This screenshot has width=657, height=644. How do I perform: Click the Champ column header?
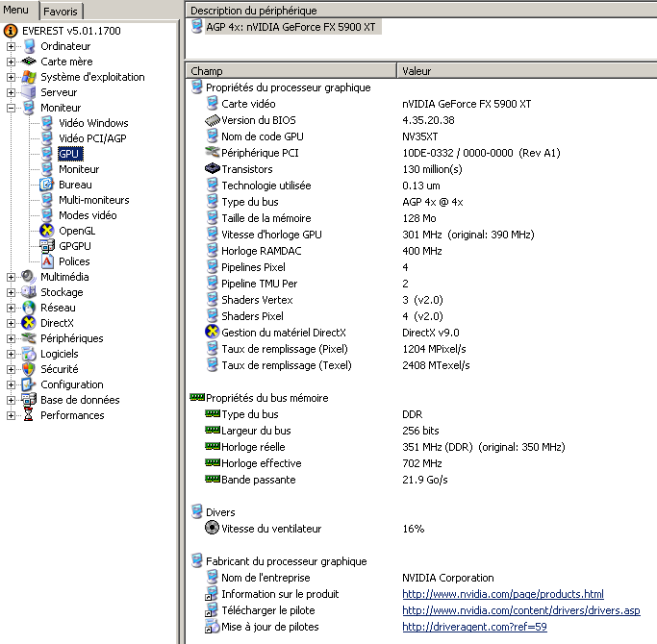click(291, 71)
